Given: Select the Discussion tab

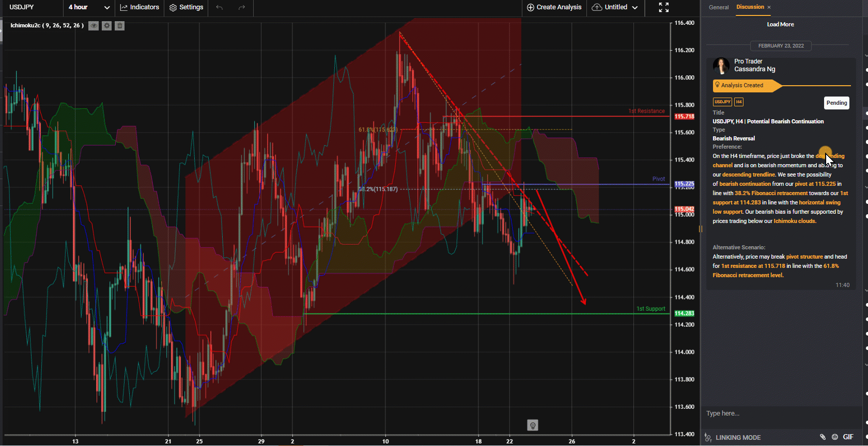Looking at the screenshot, I should tap(750, 7).
